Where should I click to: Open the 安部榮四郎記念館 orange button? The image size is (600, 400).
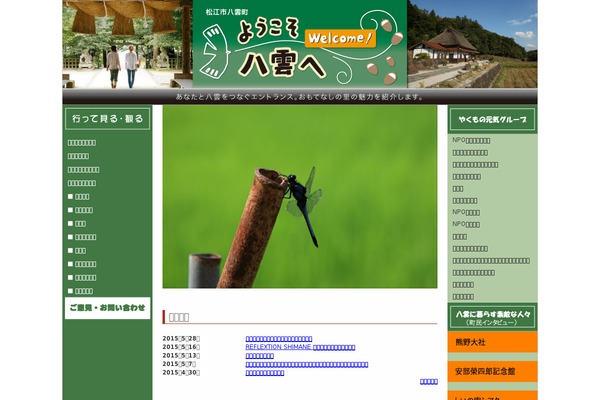point(492,371)
